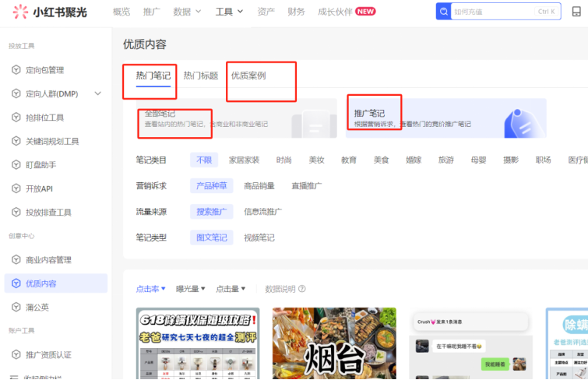Select the 家居家装 note category filter

pos(244,160)
